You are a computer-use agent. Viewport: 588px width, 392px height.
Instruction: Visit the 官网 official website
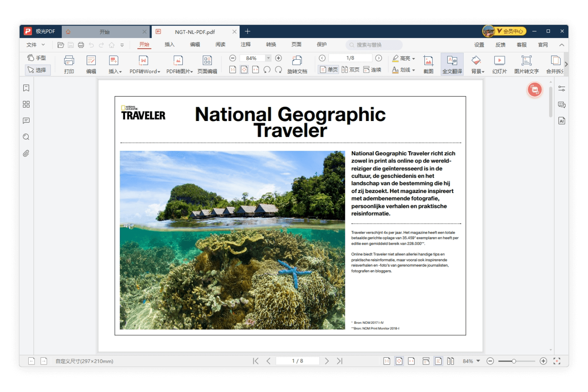[543, 45]
